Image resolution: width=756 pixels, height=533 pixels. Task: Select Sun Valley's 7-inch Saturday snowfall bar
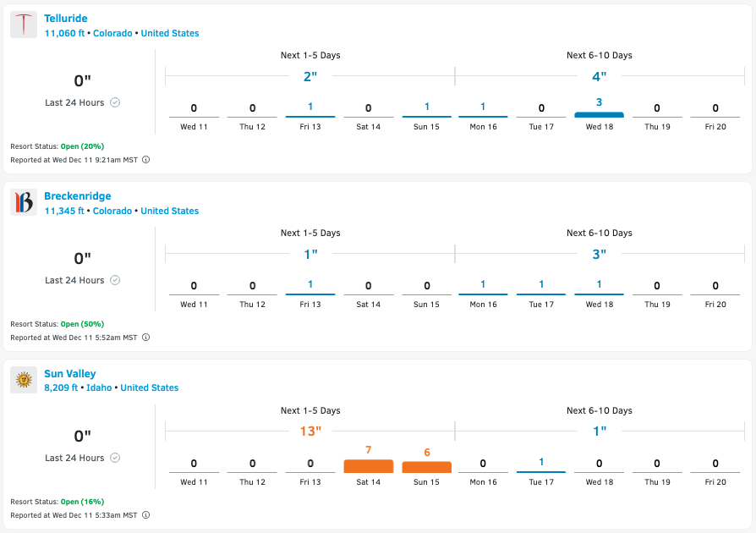tap(367, 464)
